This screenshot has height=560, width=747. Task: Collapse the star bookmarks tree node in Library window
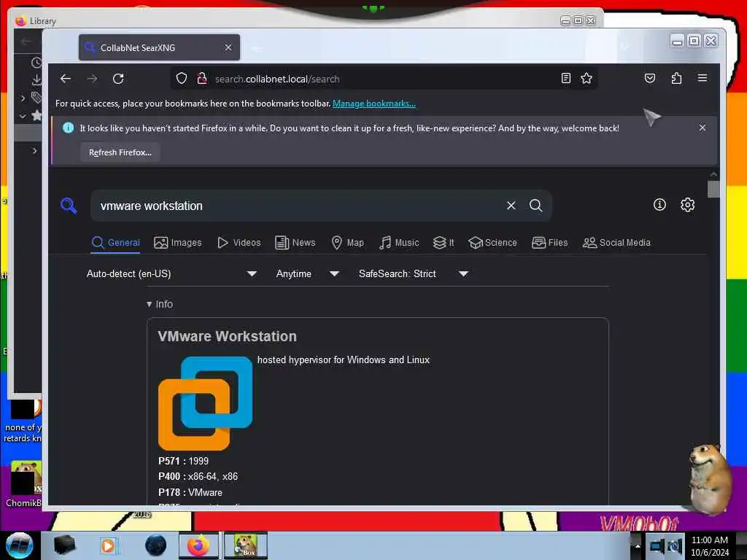[x=23, y=116]
